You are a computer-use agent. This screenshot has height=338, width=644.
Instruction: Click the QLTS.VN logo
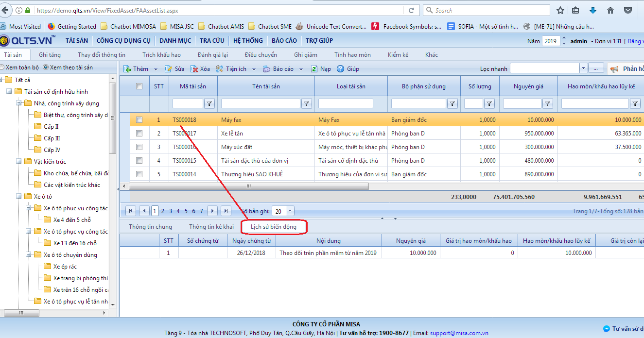28,41
